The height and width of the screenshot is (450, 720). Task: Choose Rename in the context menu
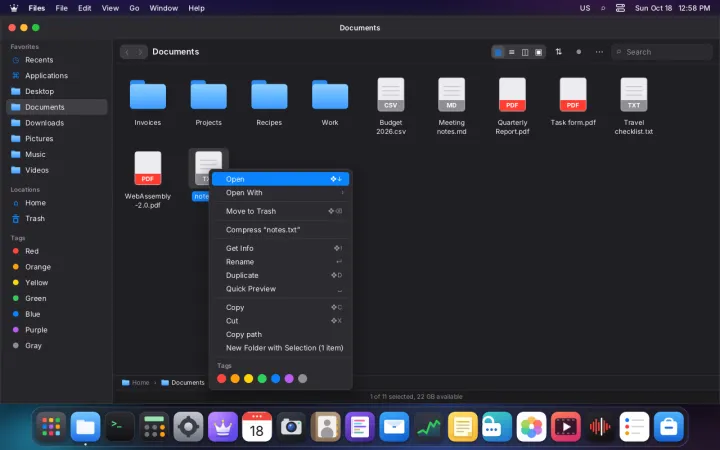point(281,262)
